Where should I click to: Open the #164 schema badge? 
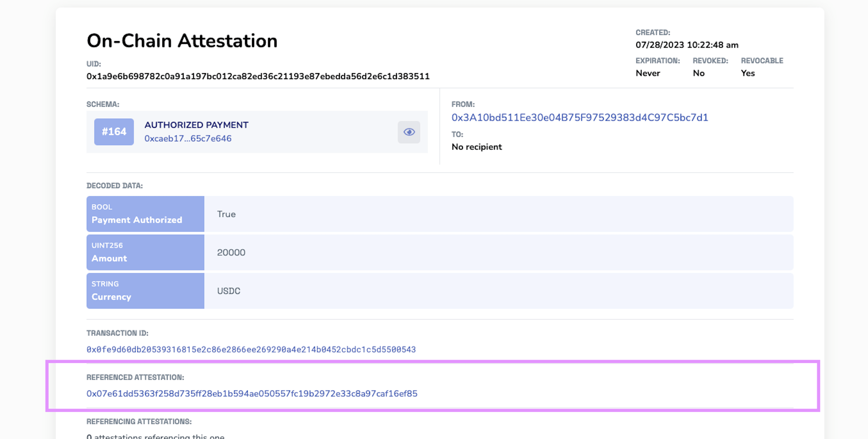[114, 132]
